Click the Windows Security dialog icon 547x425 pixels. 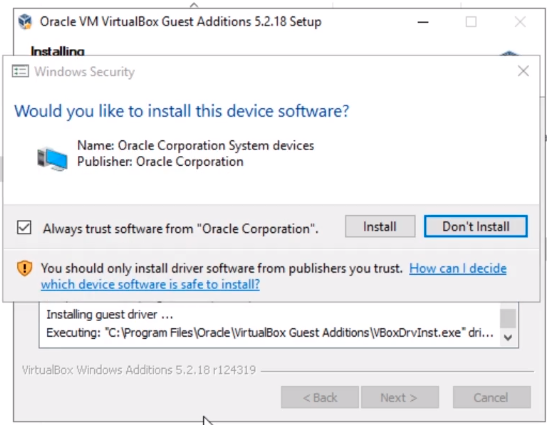(x=20, y=71)
